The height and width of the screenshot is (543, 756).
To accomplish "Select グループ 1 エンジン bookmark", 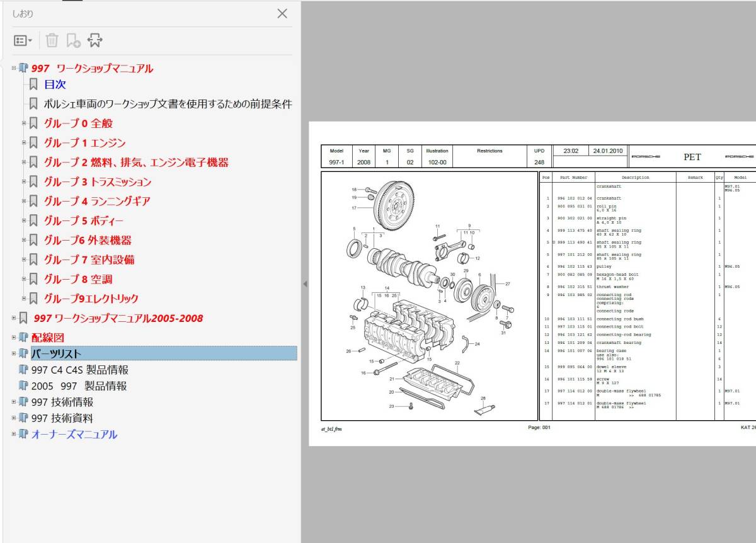I will [84, 143].
